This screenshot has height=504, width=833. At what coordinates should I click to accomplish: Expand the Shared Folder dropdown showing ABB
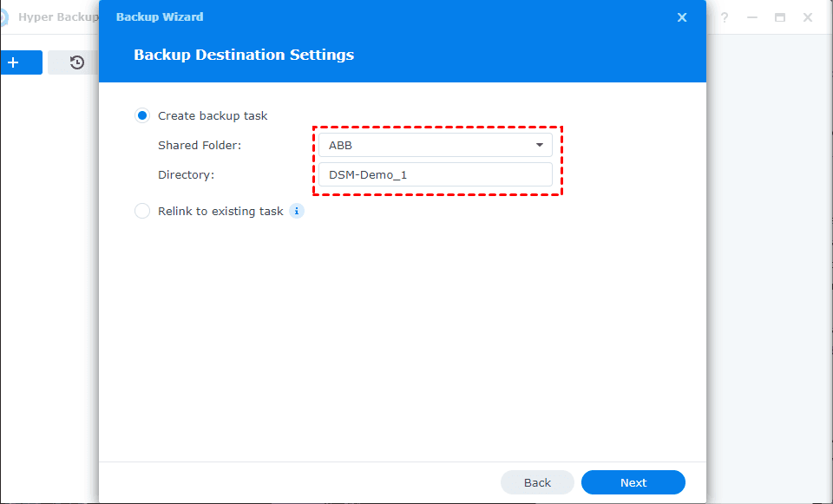[436, 145]
